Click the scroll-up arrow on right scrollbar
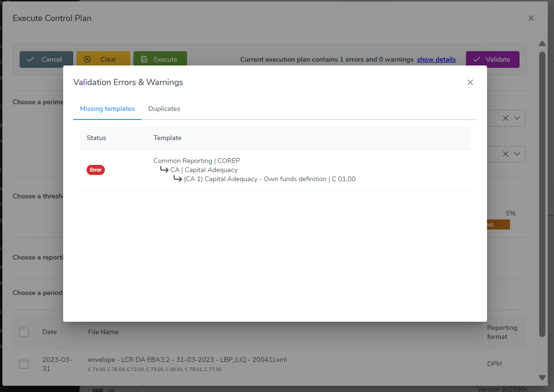This screenshot has width=554, height=392. 542,44
